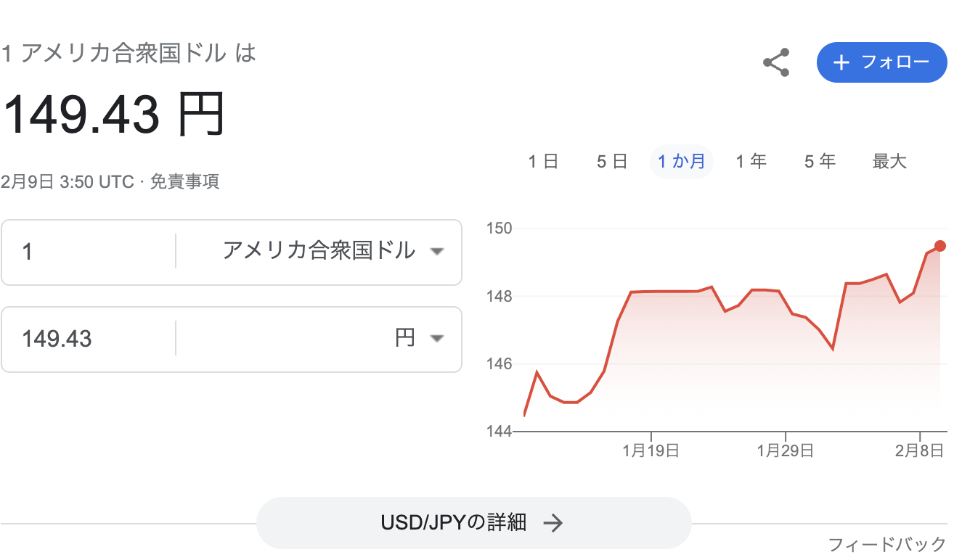Switch chart to 1日 range

tap(543, 161)
